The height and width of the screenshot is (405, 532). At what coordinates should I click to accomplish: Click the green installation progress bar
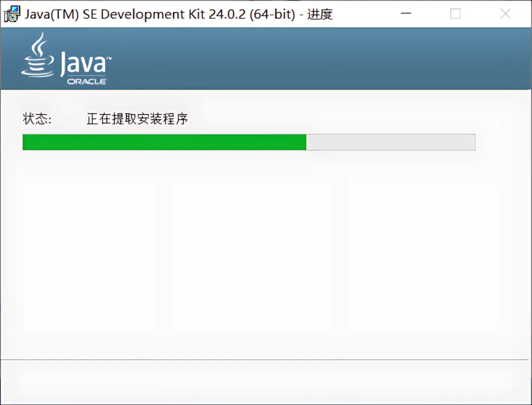249,142
